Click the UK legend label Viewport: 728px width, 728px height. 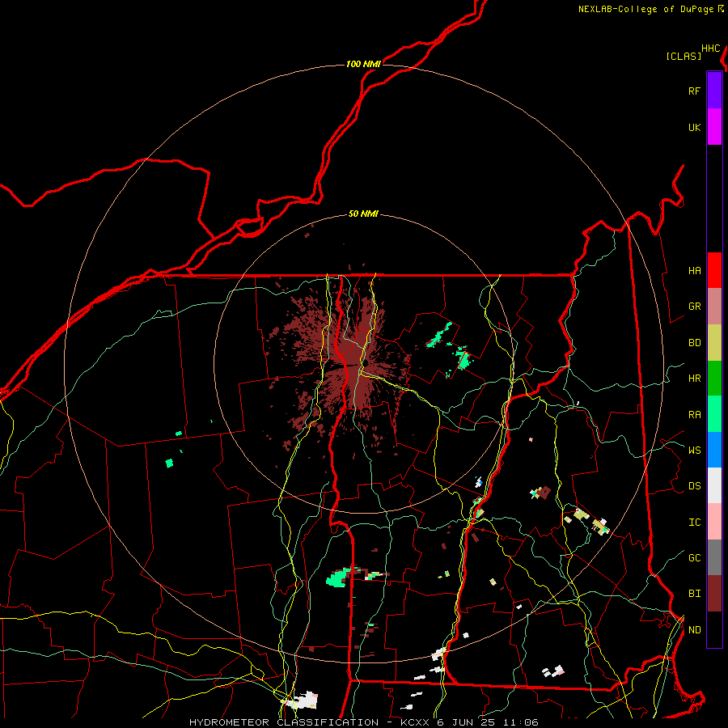click(694, 128)
